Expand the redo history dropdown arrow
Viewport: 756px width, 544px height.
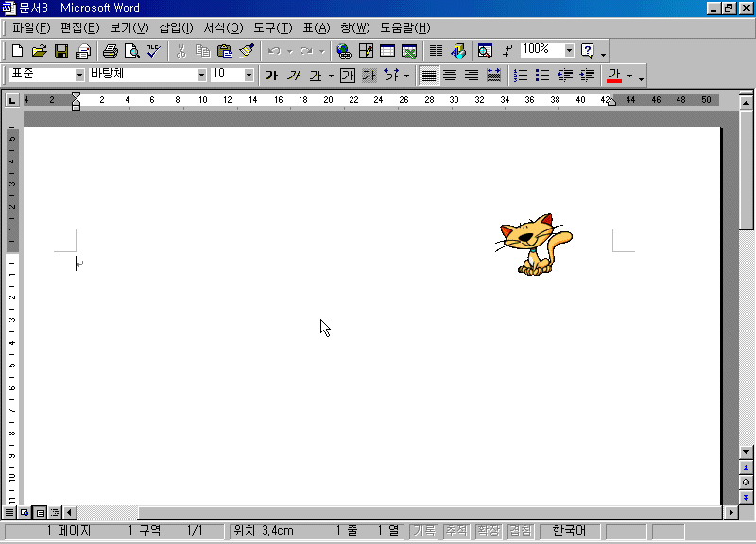click(x=321, y=51)
